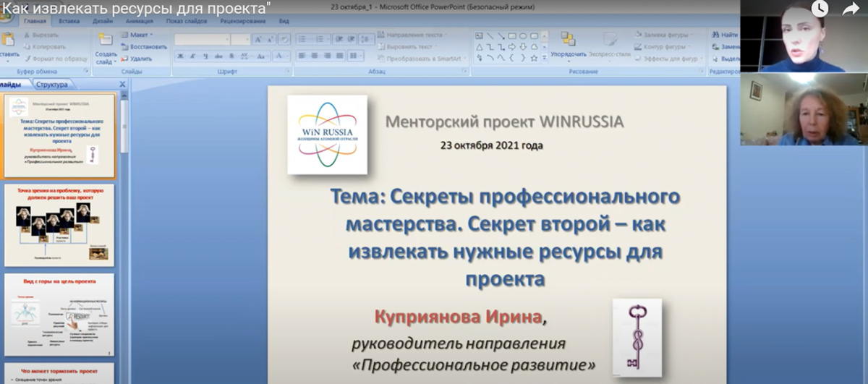Switch to the Анимация ribbon tab
The height and width of the screenshot is (384, 868).
pos(140,21)
